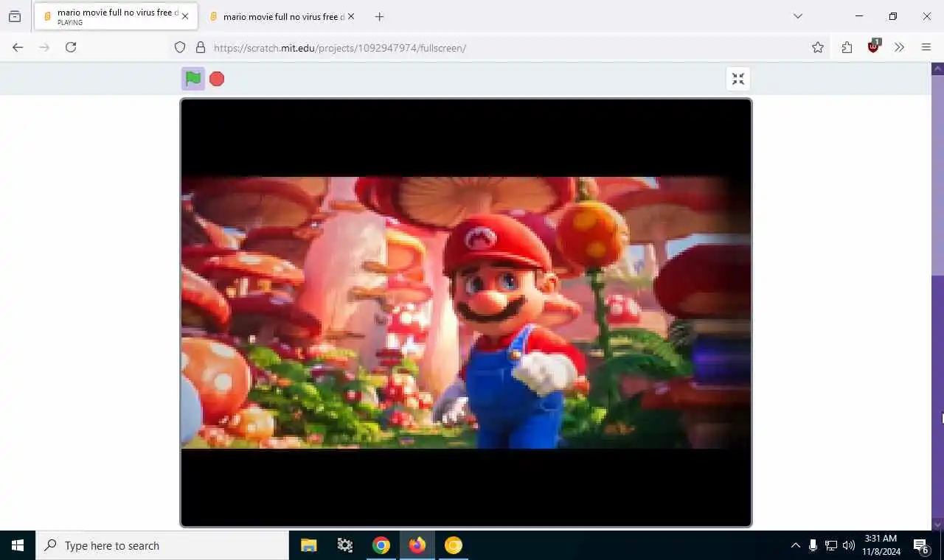The width and height of the screenshot is (944, 560).
Task: Open the yellow Chrome Canary taskbar icon
Action: tap(454, 545)
